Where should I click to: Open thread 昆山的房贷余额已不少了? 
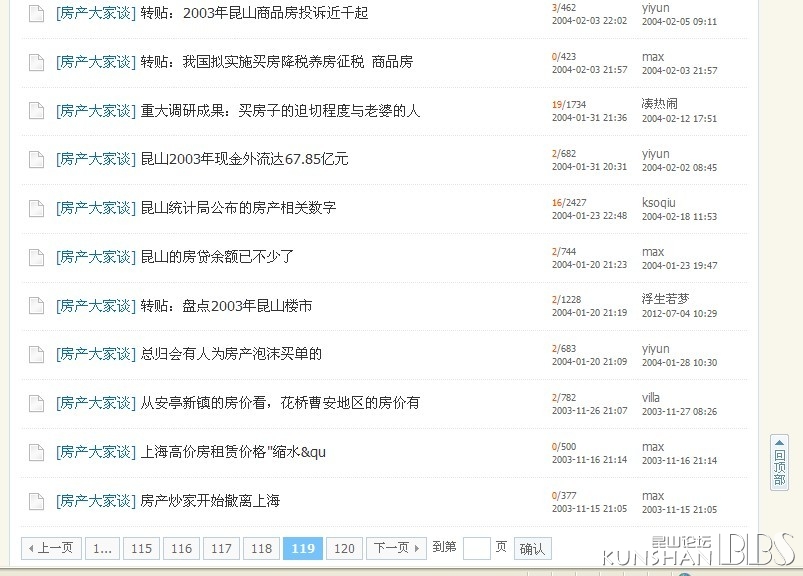click(217, 257)
